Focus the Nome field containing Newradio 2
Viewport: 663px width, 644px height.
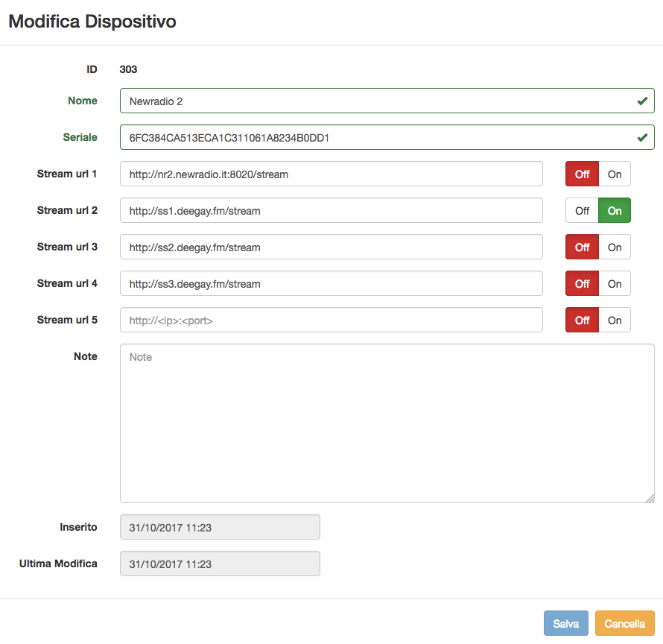(387, 101)
